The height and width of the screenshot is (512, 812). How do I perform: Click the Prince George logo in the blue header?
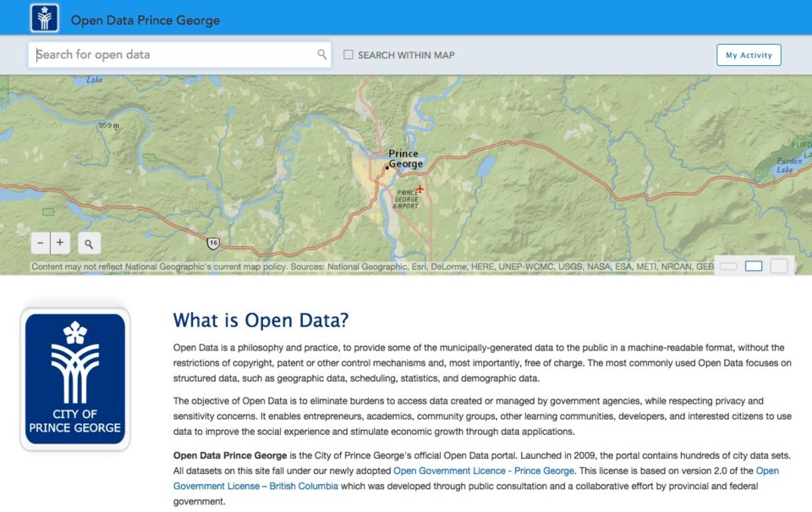(45, 18)
